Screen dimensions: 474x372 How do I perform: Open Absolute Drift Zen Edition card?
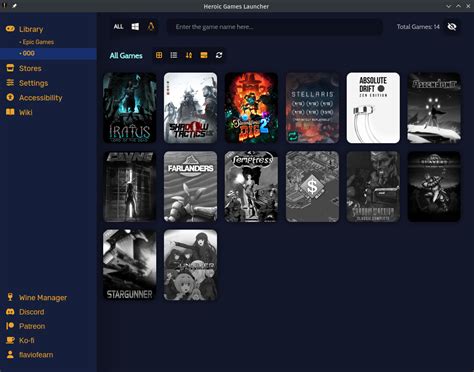[373, 108]
